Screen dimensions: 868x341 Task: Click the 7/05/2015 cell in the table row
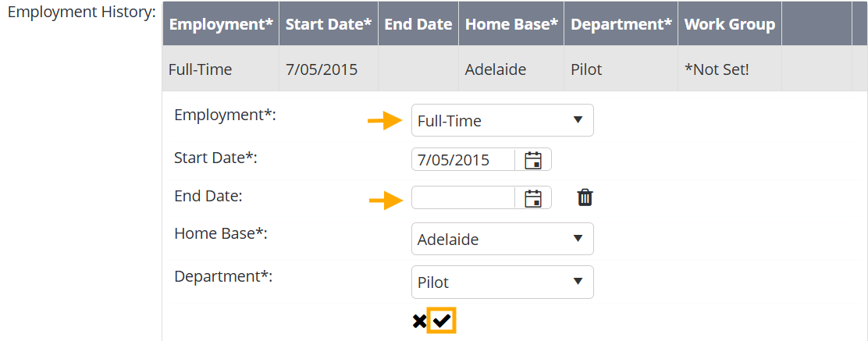click(322, 69)
